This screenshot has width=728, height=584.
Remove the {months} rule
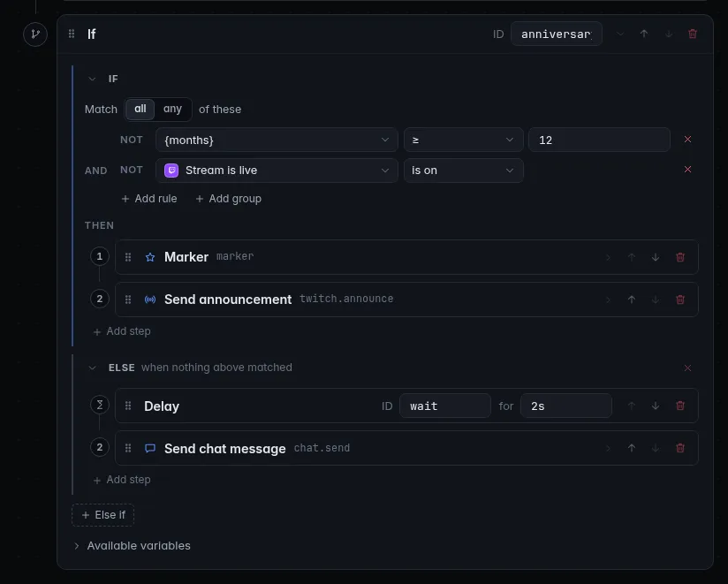pos(687,140)
